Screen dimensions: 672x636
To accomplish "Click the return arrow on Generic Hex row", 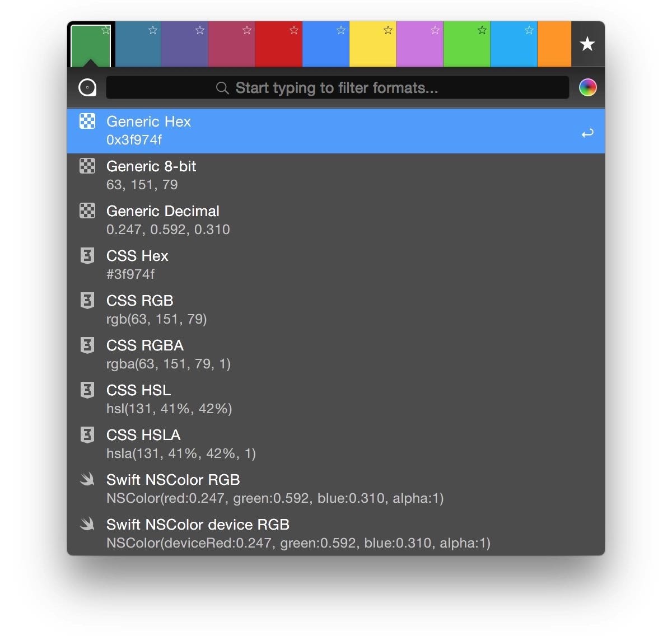I will [x=587, y=133].
